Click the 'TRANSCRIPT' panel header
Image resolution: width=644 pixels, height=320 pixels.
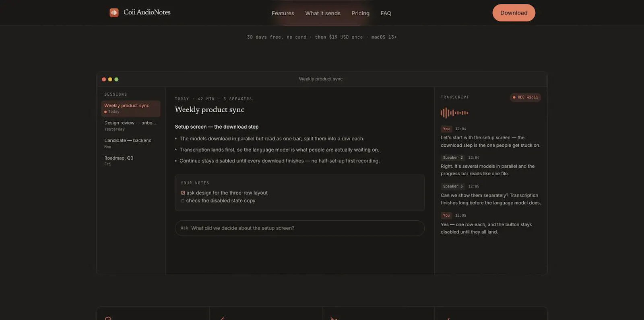pyautogui.click(x=455, y=97)
